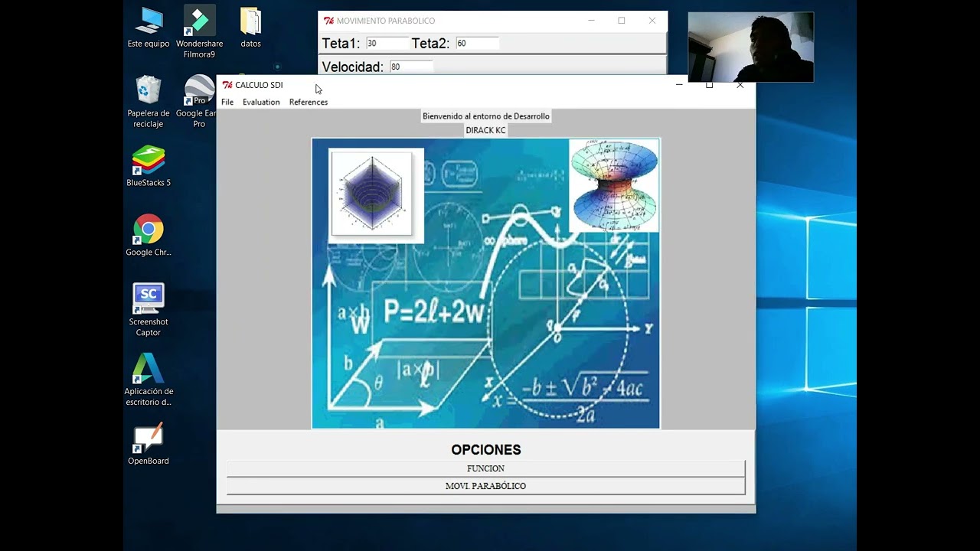980x551 pixels.
Task: Click the Velocidad label text
Action: pyautogui.click(x=353, y=67)
